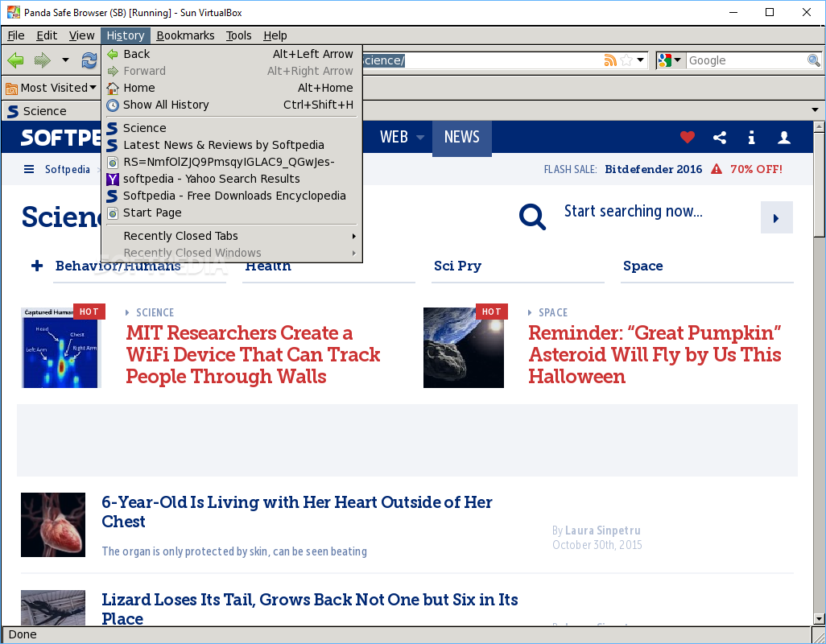826x644 pixels.
Task: Click the Reload page icon
Action: [x=89, y=60]
